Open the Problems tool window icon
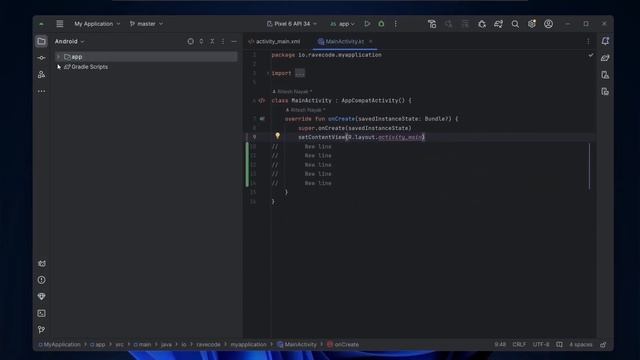This screenshot has width=640, height=360. coord(41,280)
